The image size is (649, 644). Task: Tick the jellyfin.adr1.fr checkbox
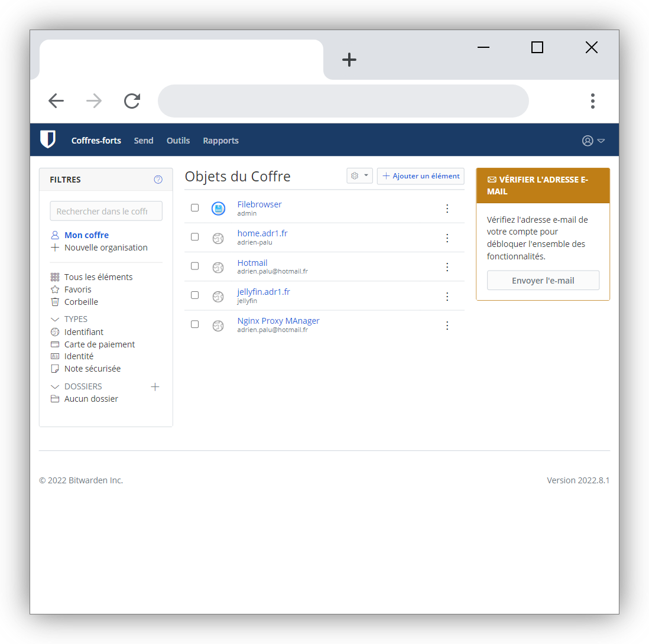click(195, 295)
